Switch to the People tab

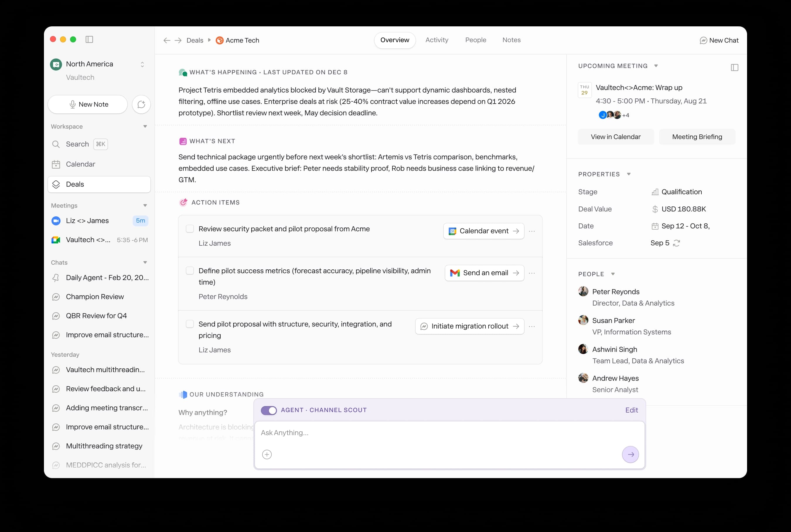coord(475,40)
